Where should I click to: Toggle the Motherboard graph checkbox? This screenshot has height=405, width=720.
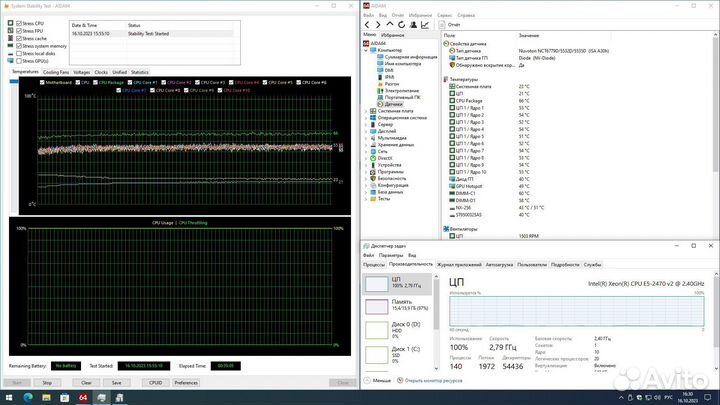[x=42, y=83]
